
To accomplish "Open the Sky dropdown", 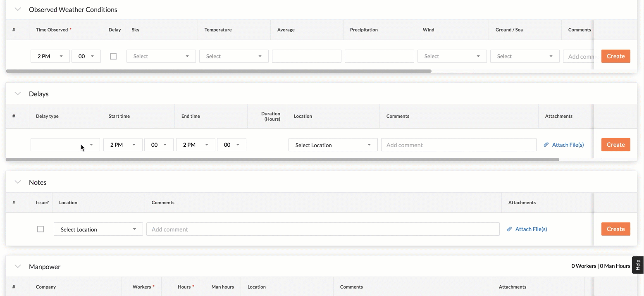I will click(161, 56).
